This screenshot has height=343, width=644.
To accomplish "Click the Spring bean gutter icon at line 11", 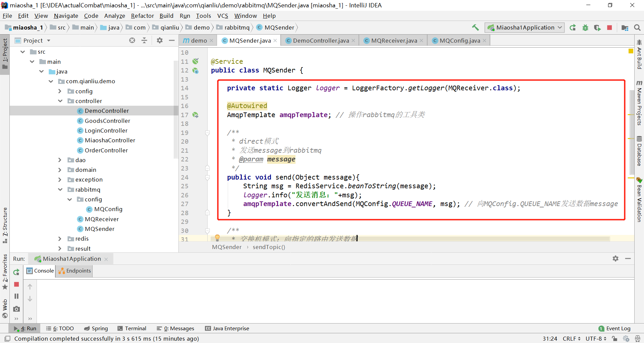I will (196, 61).
